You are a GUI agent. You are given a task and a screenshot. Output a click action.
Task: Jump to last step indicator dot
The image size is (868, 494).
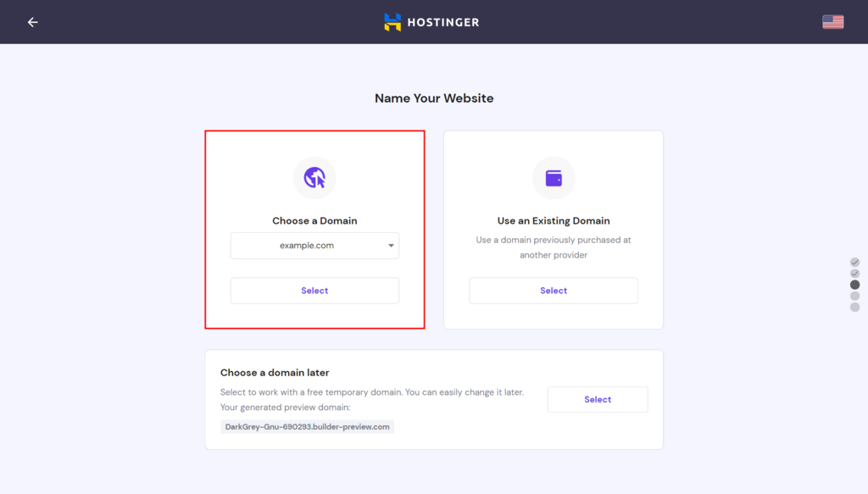854,307
